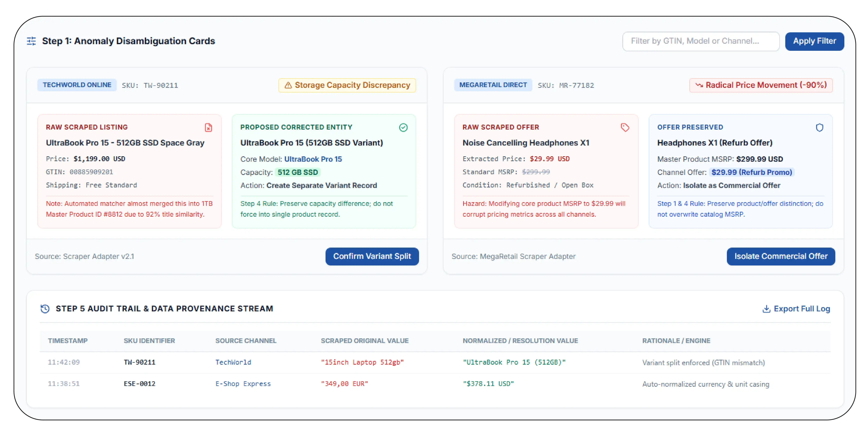Image resolution: width=868 pixels, height=431 pixels.
Task: Select the "349,00 EUR" scraped value
Action: (x=344, y=384)
